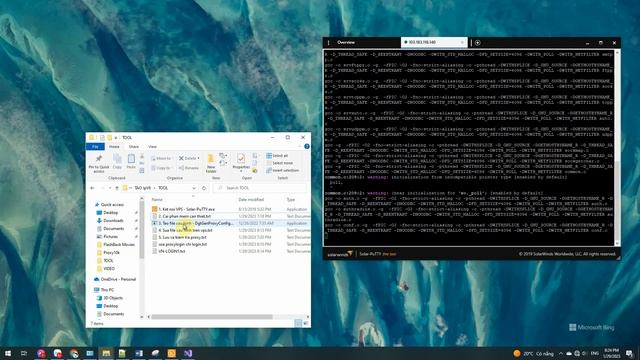640x360 pixels.
Task: Refresh the TOOL folder view
Action: point(204,188)
